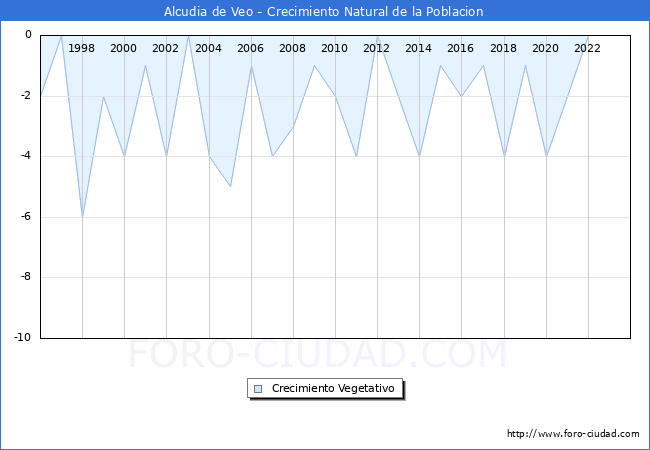
Task: Click the 2008 x-axis year label
Action: [292, 48]
